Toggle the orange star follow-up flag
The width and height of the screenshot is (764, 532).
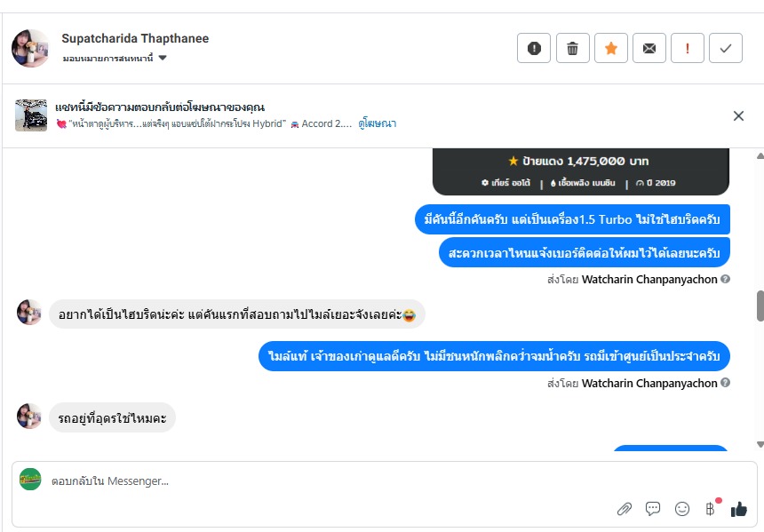pyautogui.click(x=611, y=48)
